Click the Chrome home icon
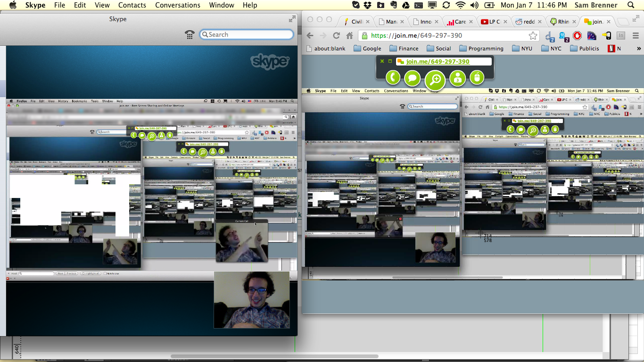Image resolution: width=644 pixels, height=362 pixels. coord(349,35)
